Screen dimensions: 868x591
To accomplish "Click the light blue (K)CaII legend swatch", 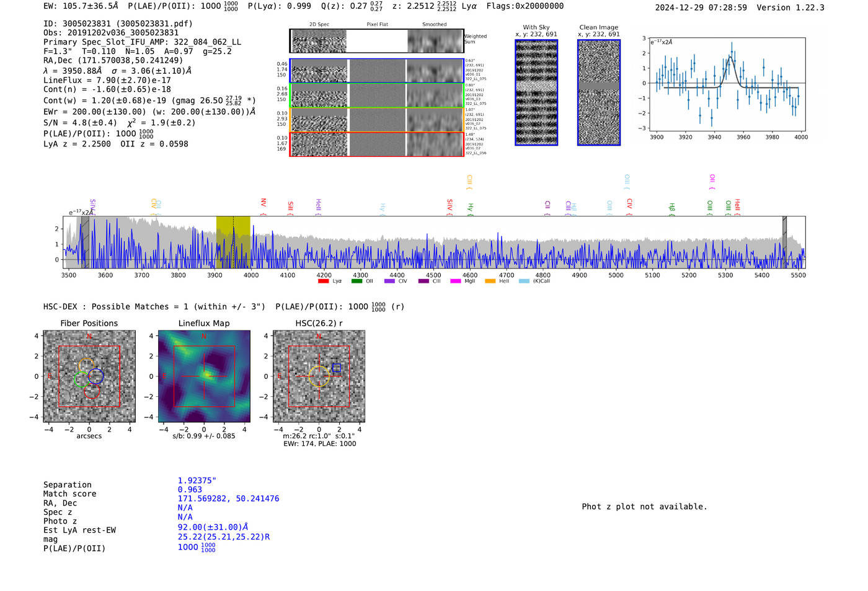I will pyautogui.click(x=525, y=282).
